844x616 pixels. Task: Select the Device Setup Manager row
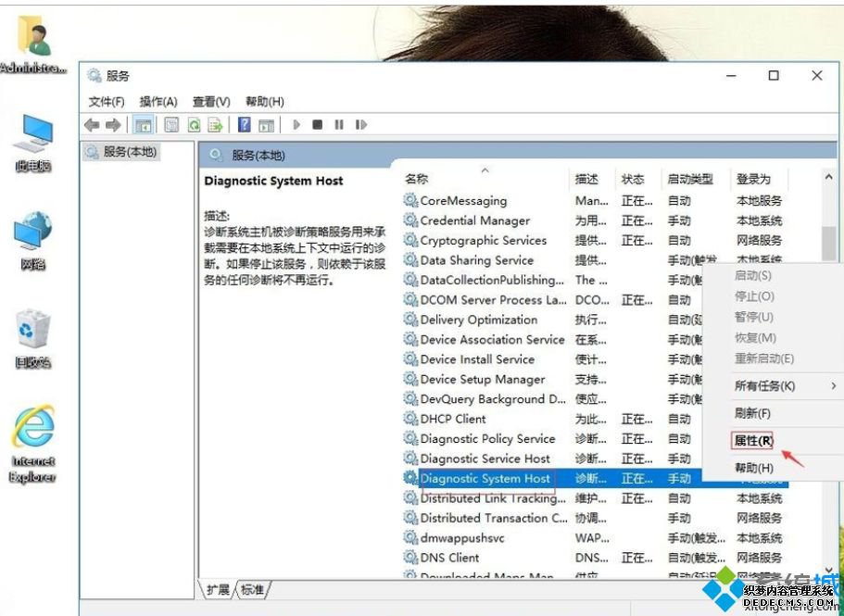point(553,379)
